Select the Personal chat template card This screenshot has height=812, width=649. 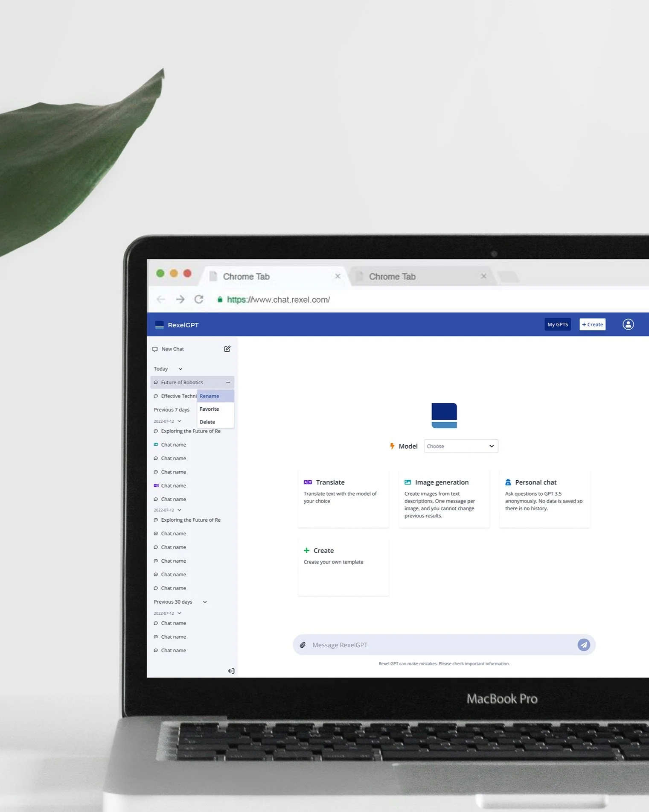point(545,499)
